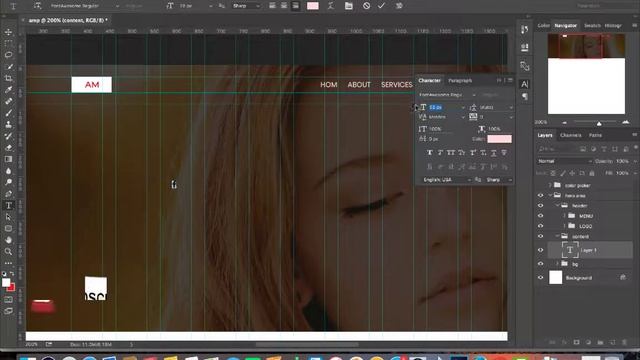640x360 pixels.
Task: Click Navigator preview thumbnail
Action: [x=586, y=74]
